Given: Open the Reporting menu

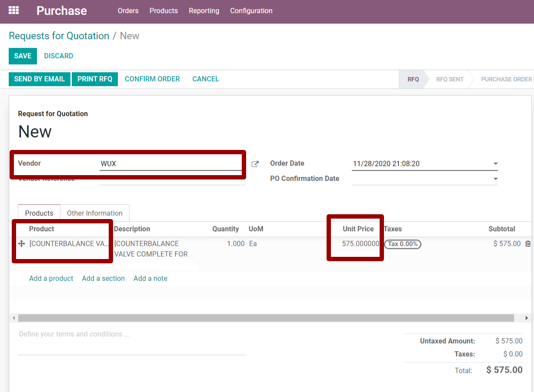Looking at the screenshot, I should point(204,11).
